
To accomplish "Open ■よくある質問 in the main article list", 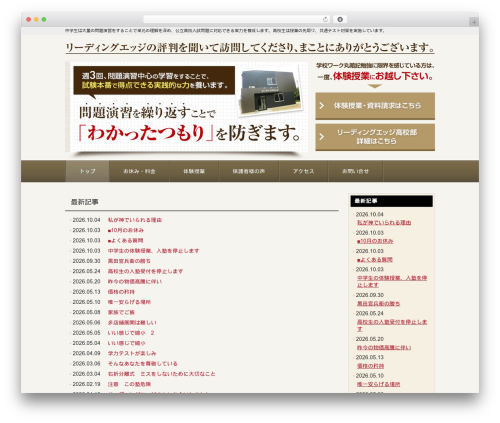I will tap(125, 241).
